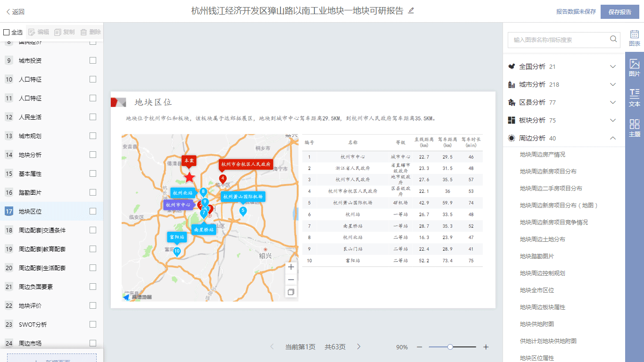Click the search magnifier icon
The width and height of the screenshot is (644, 362).
coord(613,39)
